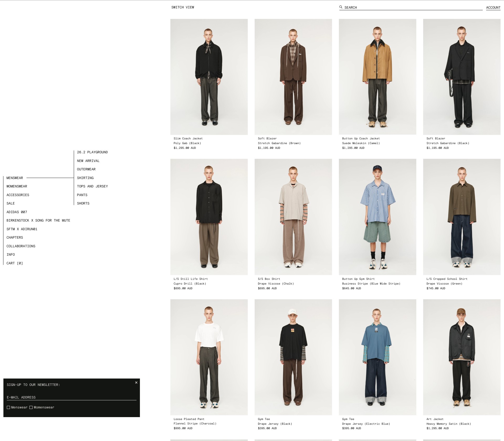
Task: Click into the Search input field
Action: click(413, 7)
